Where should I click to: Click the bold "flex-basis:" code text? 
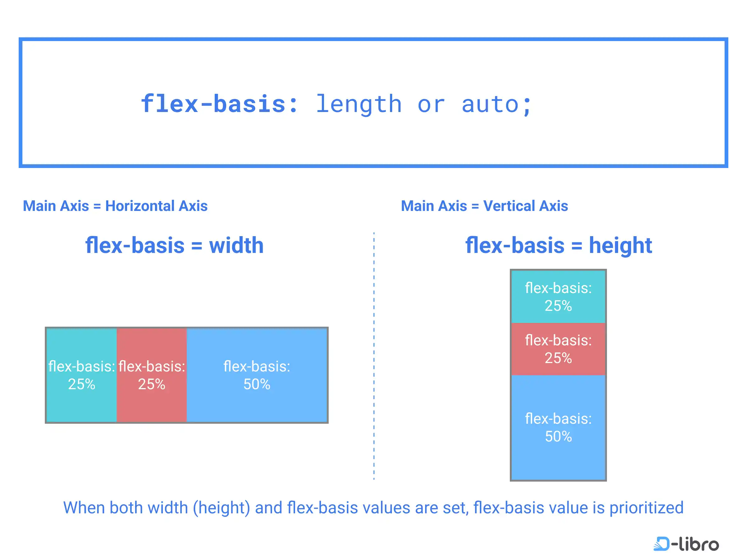click(219, 104)
